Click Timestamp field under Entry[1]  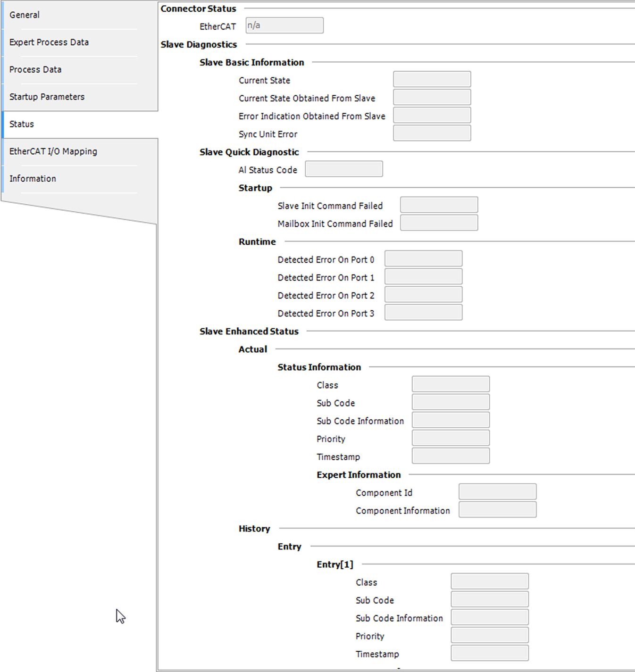489,653
